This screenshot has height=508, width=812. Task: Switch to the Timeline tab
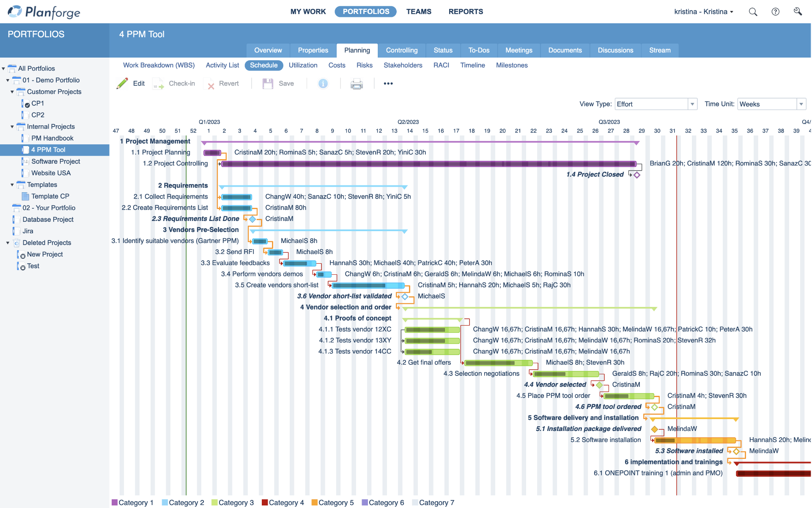[472, 65]
